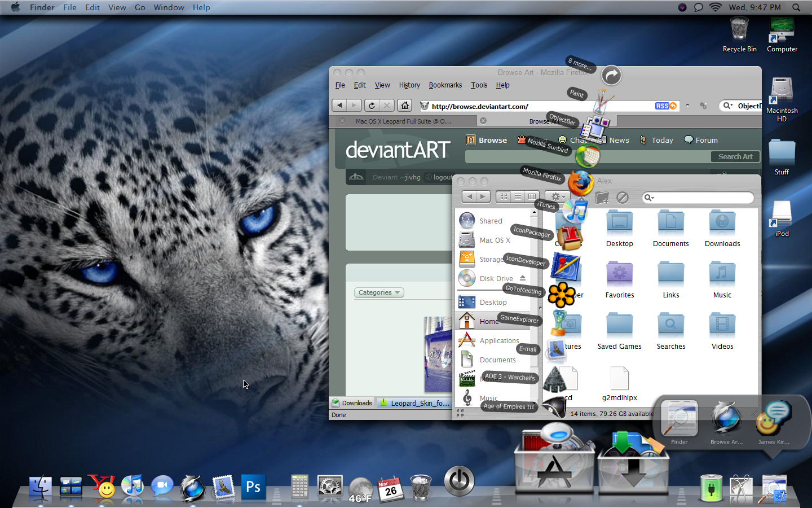The image size is (812, 508).
Task: Go to Firefox home page button
Action: pyautogui.click(x=405, y=106)
